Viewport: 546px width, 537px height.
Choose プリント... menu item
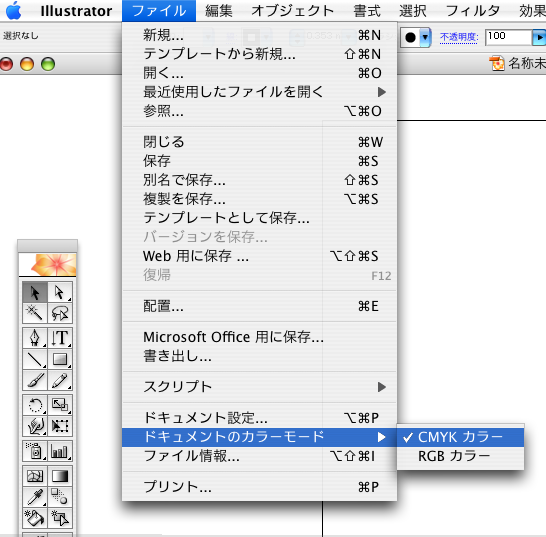point(259,487)
